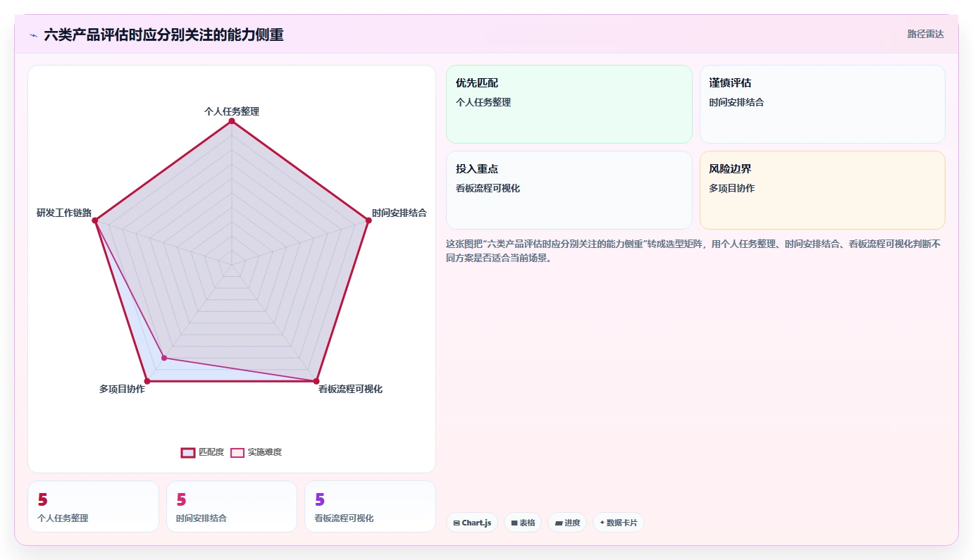The width and height of the screenshot is (973, 560).
Task: Click the data point at 时间安排结合 vertex
Action: (x=368, y=220)
